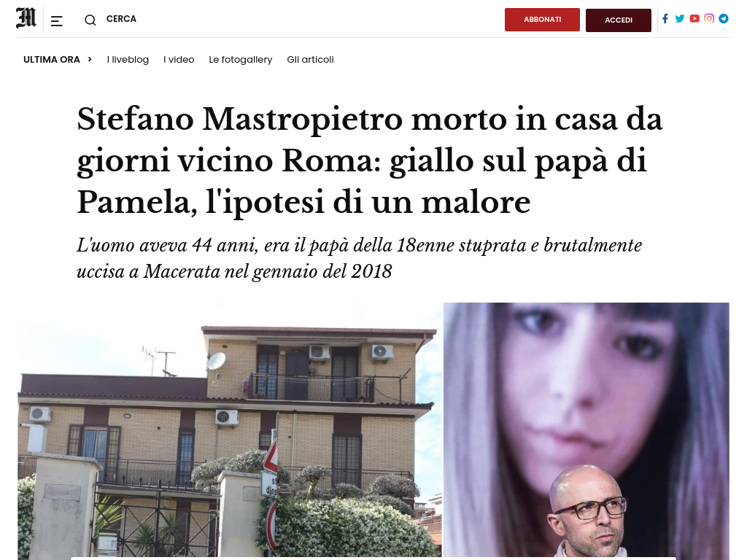Image resolution: width=747 pixels, height=560 pixels.
Task: Click the Stefano Mastropietro article headline
Action: point(369,160)
